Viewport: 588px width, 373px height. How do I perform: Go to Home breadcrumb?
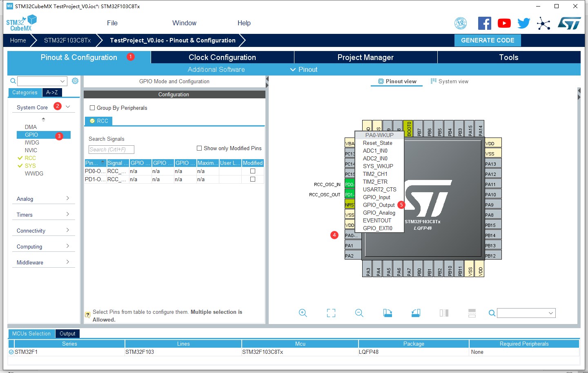coord(18,40)
